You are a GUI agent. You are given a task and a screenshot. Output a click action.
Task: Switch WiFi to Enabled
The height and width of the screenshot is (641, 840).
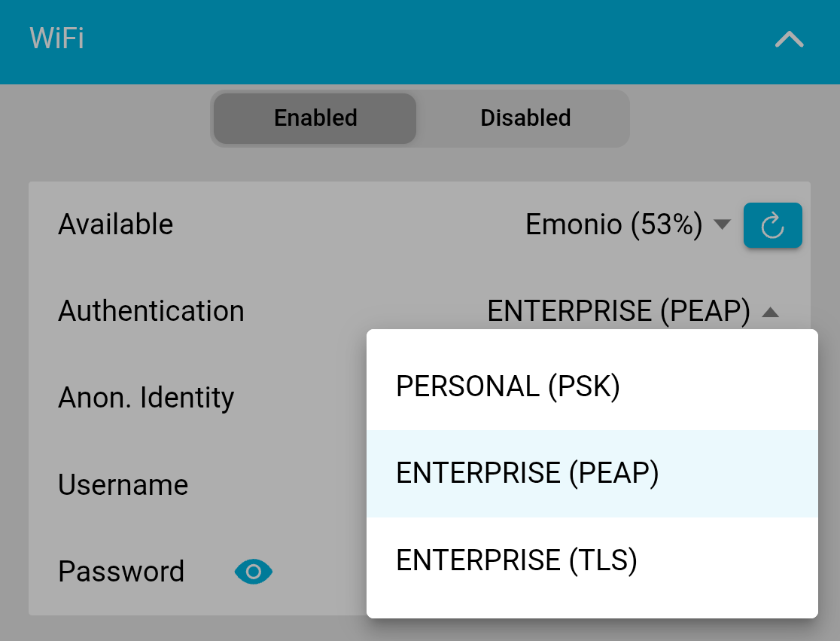tap(315, 118)
